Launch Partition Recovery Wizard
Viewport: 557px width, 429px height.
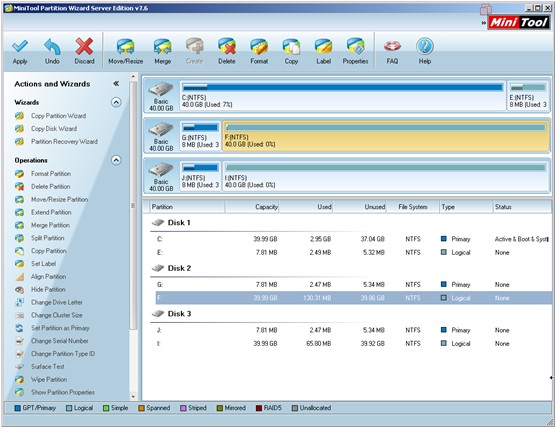[x=64, y=141]
